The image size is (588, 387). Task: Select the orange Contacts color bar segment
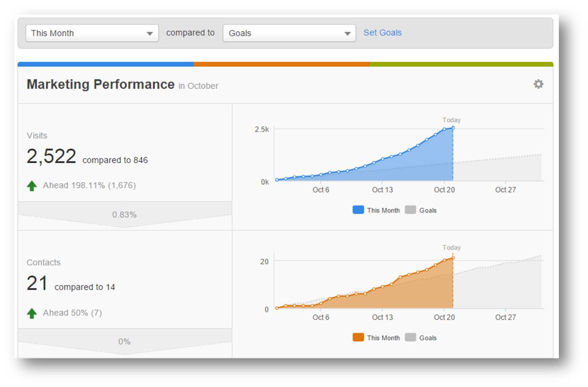281,64
